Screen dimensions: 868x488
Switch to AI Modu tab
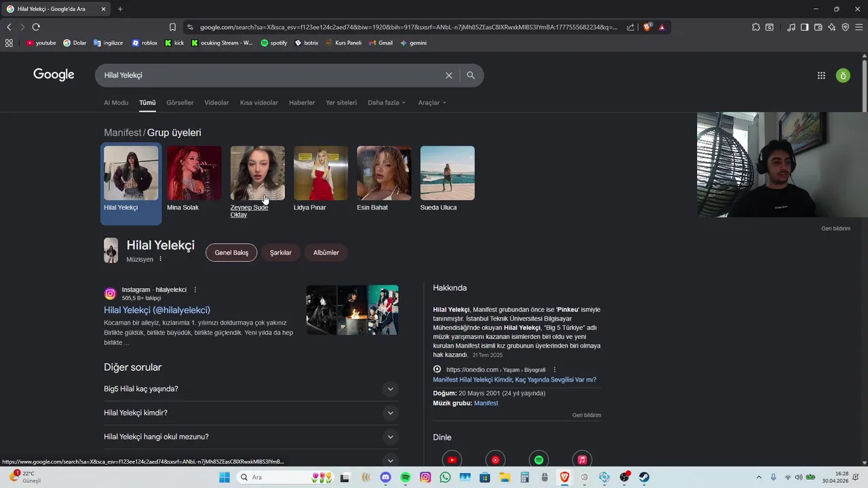coord(116,102)
